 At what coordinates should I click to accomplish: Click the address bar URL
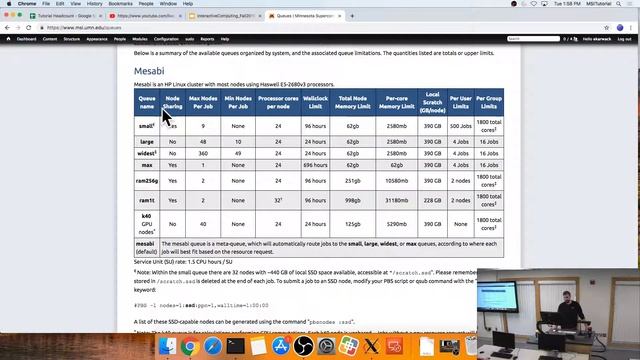[x=84, y=28]
